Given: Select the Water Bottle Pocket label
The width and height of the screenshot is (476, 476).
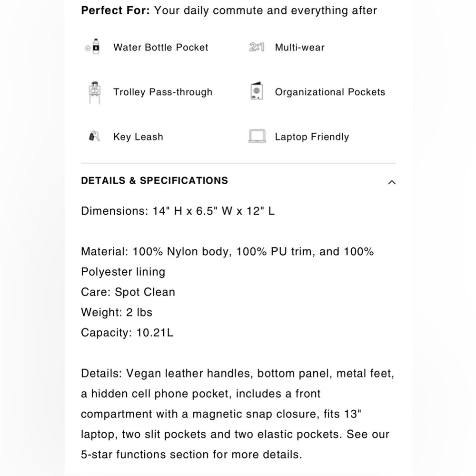Looking at the screenshot, I should pyautogui.click(x=160, y=47).
